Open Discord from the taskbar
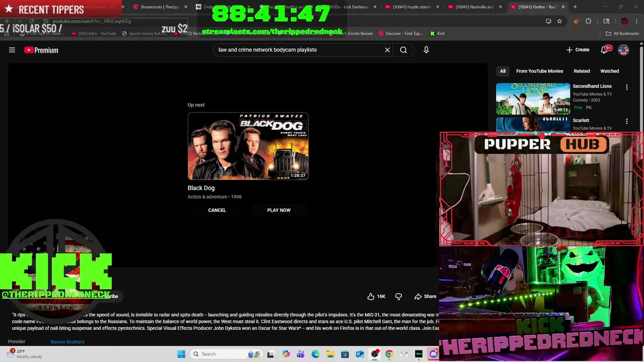This screenshot has width=644, height=362. [x=433, y=354]
